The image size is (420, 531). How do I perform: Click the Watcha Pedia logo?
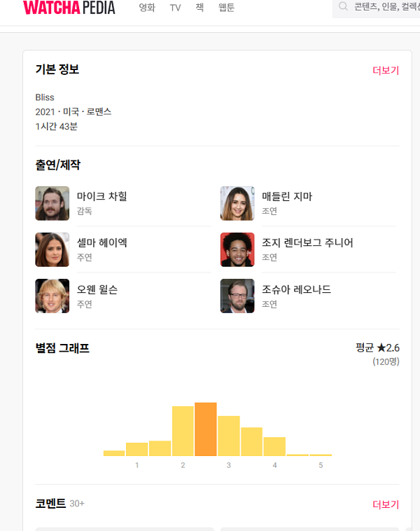point(69,8)
